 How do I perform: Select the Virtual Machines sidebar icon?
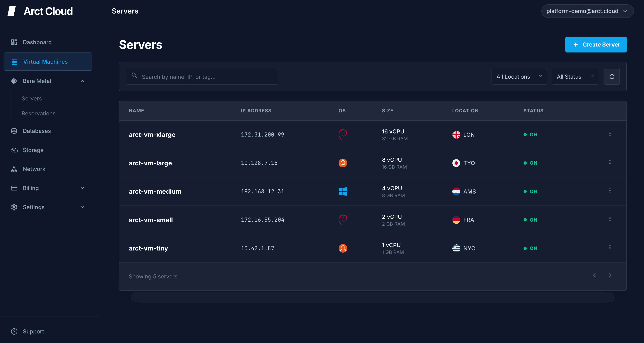coord(14,61)
